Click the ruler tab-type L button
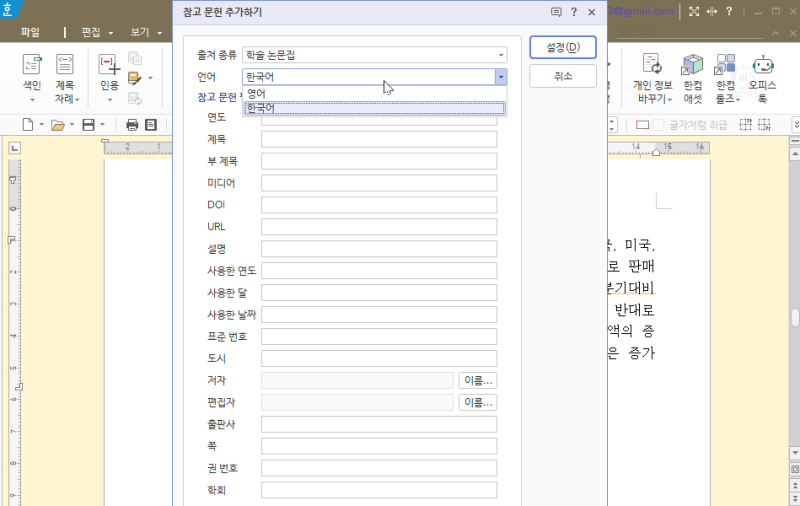 pos(15,148)
